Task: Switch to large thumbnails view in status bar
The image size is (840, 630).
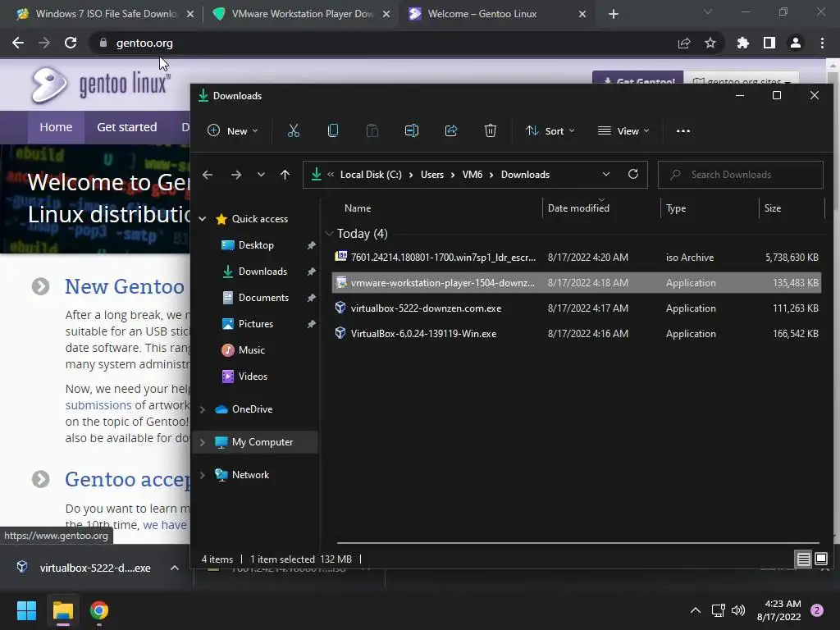Action: coord(821,559)
